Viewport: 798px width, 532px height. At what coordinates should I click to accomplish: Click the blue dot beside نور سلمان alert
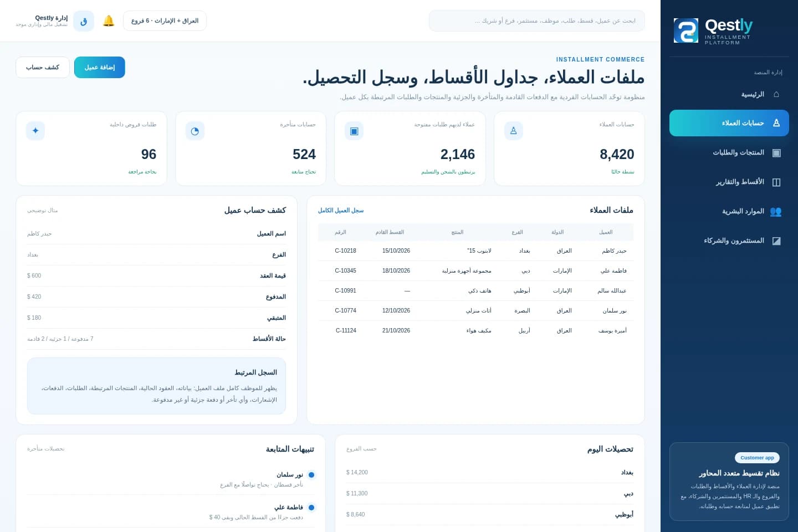click(311, 475)
